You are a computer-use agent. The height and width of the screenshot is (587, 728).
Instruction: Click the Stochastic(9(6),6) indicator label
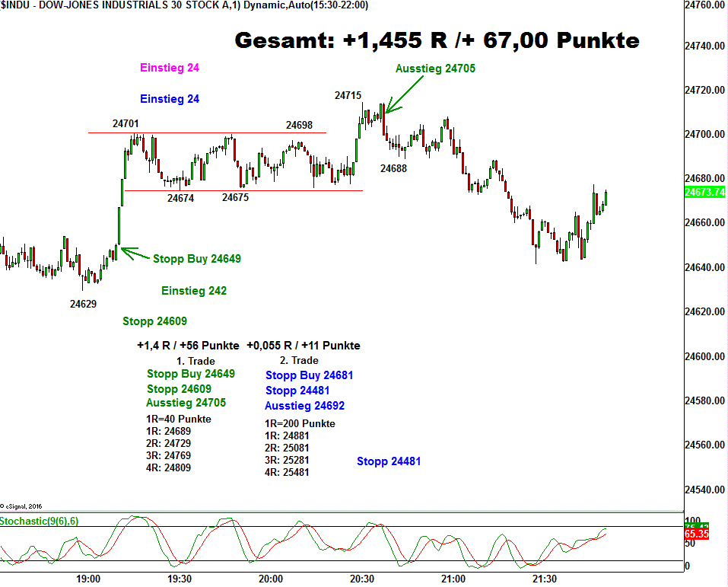point(40,521)
